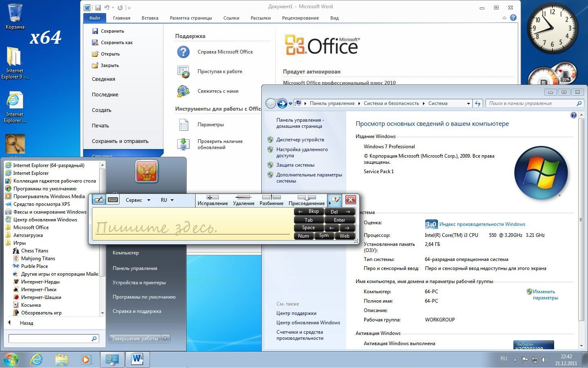Open "Диспетчер устройств" link in System window
Screen dimensions: 588x368
coord(300,140)
